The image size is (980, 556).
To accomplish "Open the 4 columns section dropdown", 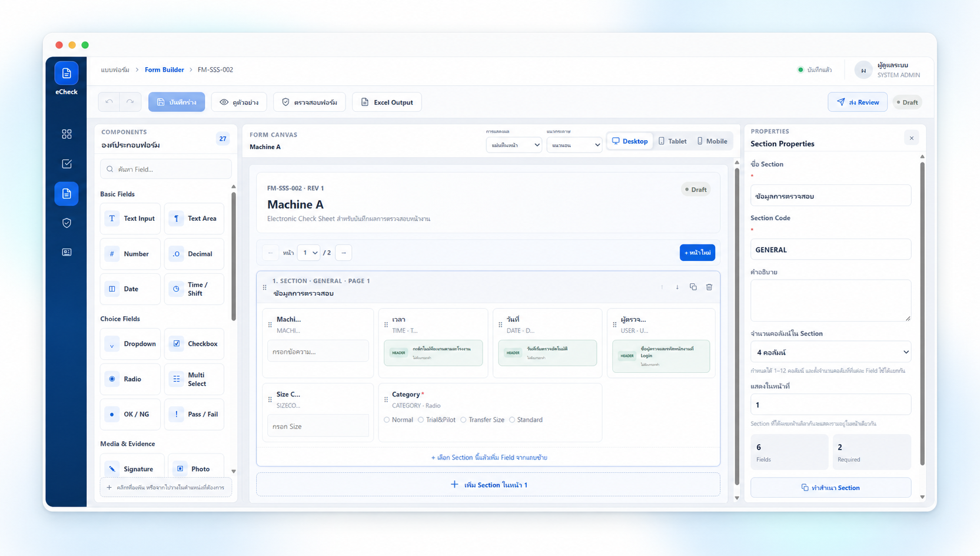I will point(830,352).
